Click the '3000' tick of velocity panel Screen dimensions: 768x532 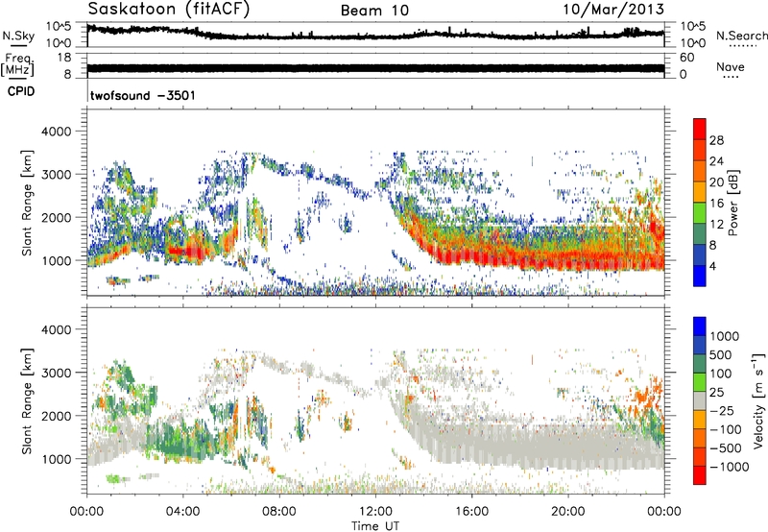(x=56, y=373)
